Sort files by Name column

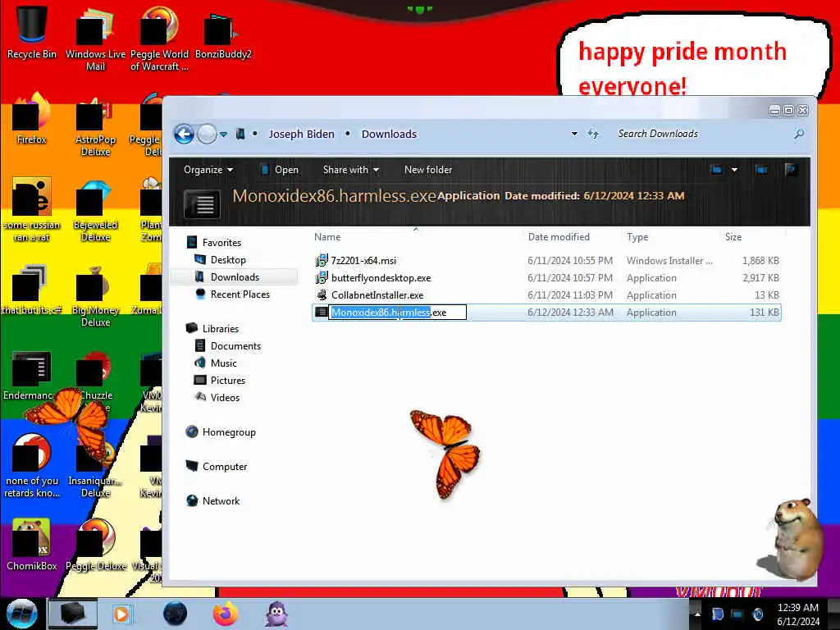(x=327, y=237)
